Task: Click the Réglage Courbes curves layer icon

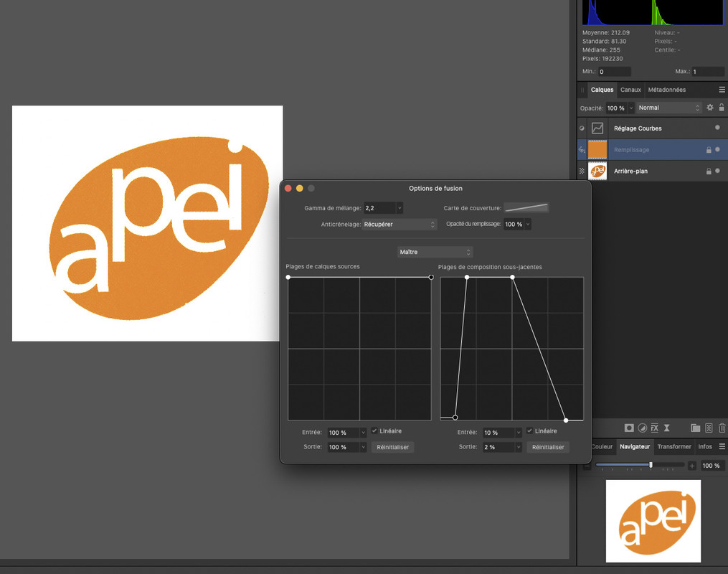Action: (597, 128)
